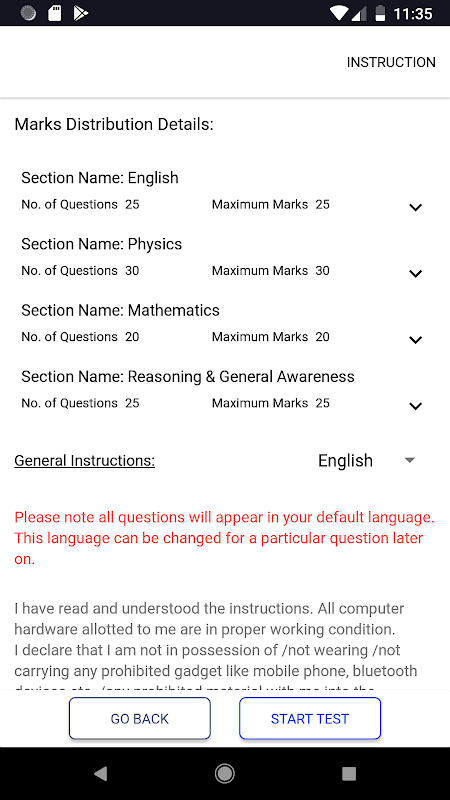Tap the General Instructions underlined heading

point(85,461)
